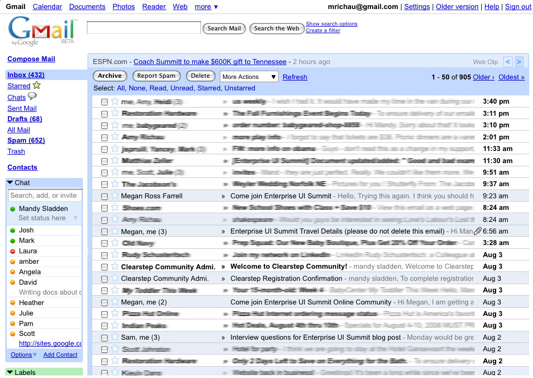Click the attachment paperclip on Travel Details email
This screenshot has height=378, width=533.
(478, 231)
